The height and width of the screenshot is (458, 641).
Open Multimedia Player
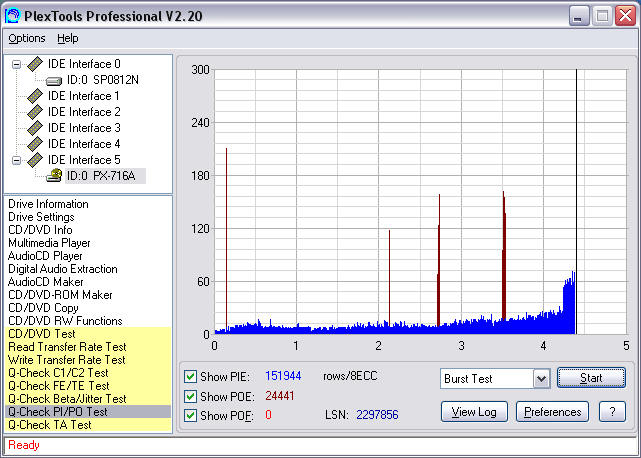(x=49, y=243)
